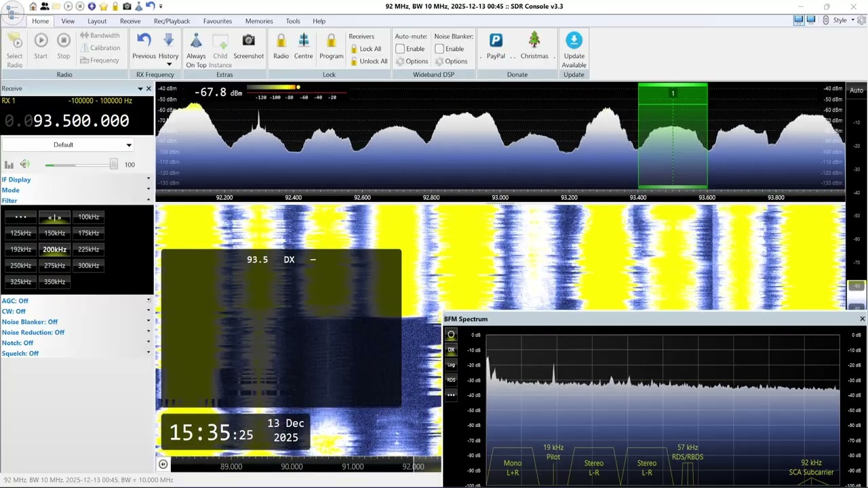Open the Default profile combo box
This screenshot has height=488, width=868.
[x=67, y=144]
